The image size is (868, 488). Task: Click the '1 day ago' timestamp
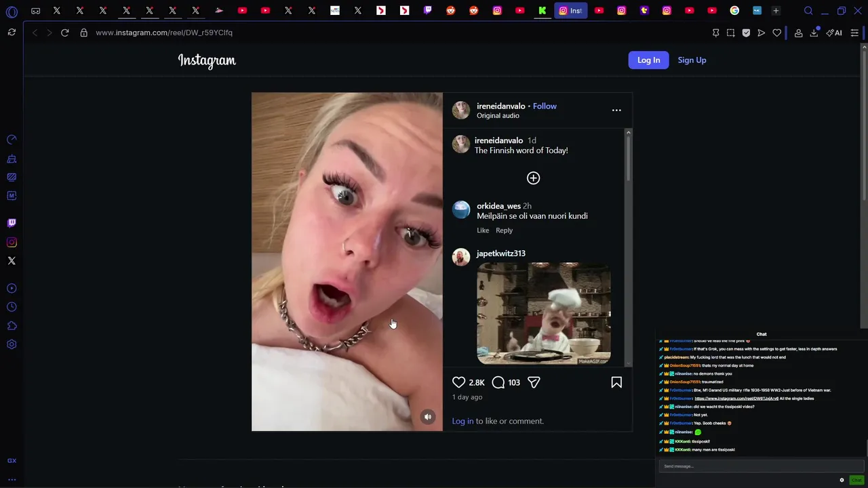(467, 397)
